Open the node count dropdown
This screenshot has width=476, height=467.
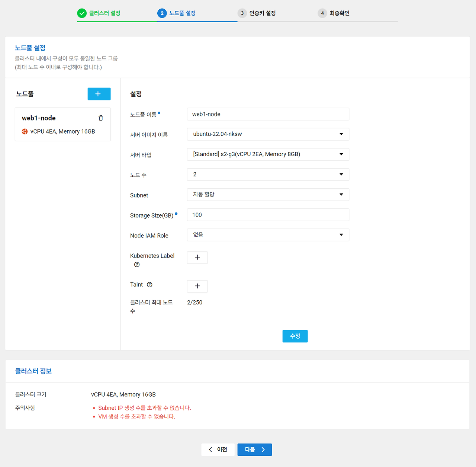pos(268,174)
